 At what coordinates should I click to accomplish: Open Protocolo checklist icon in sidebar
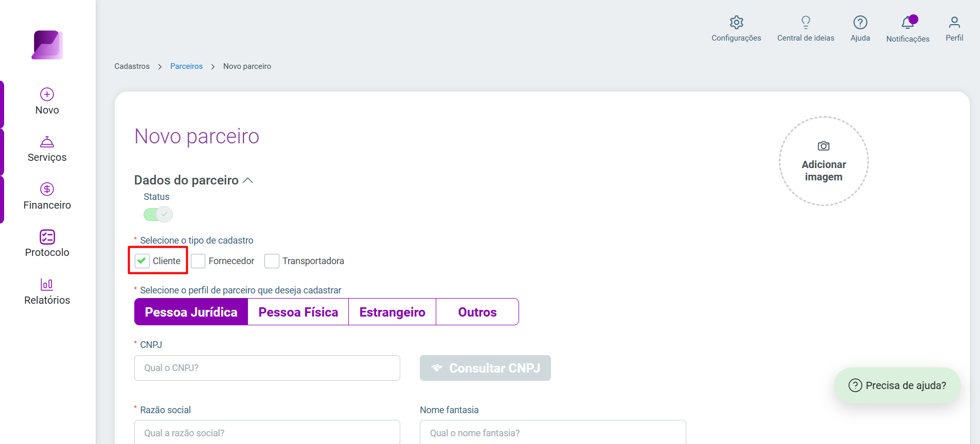[x=47, y=237]
